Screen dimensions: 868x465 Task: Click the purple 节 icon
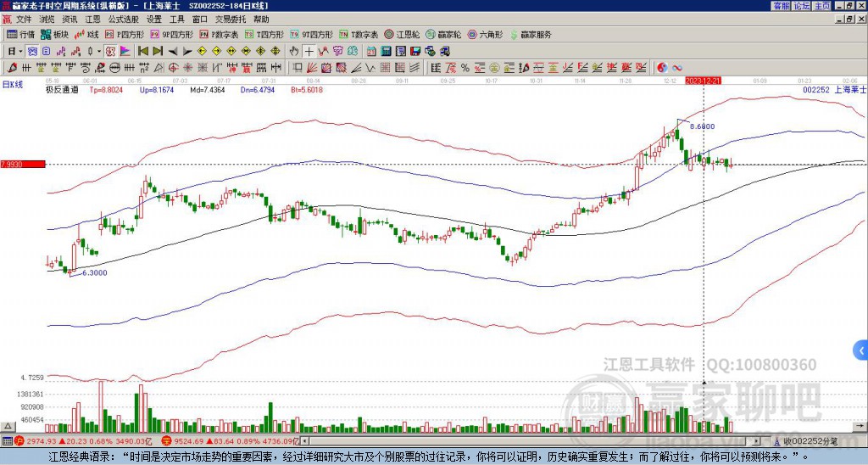point(337,52)
